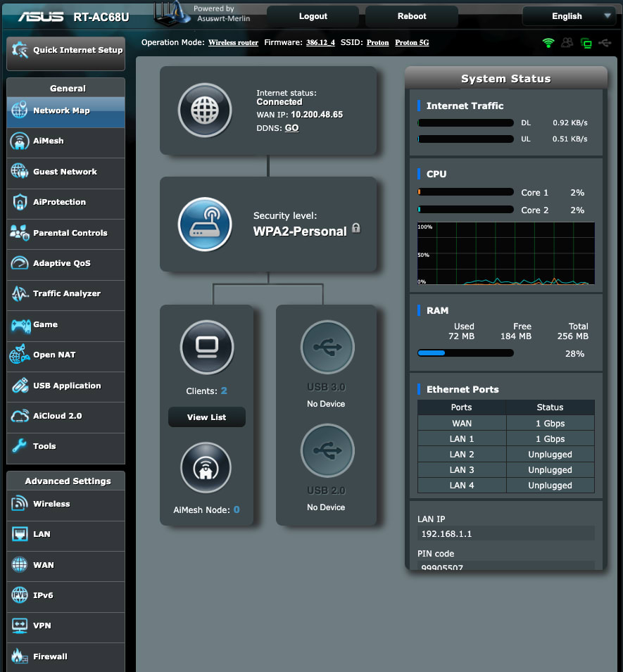Screen dimensions: 623x672
Task: Click the Firewall flame icon
Action: tap(19, 656)
